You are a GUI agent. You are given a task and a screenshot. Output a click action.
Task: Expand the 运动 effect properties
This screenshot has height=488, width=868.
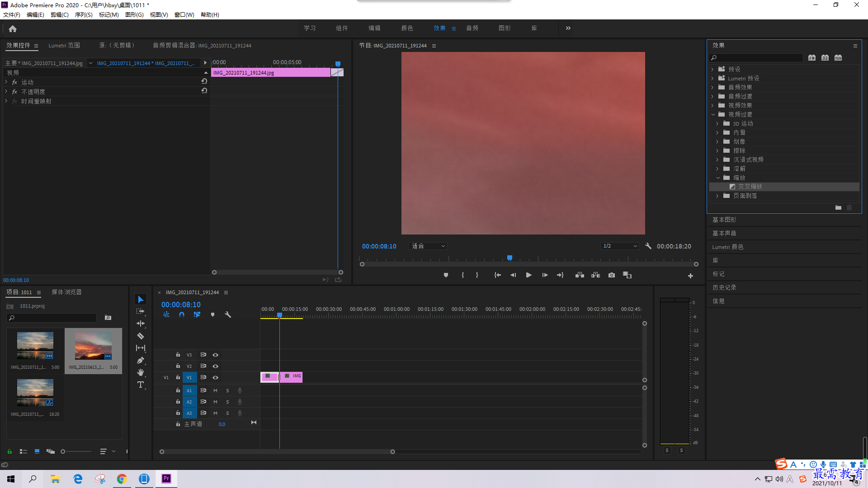6,82
